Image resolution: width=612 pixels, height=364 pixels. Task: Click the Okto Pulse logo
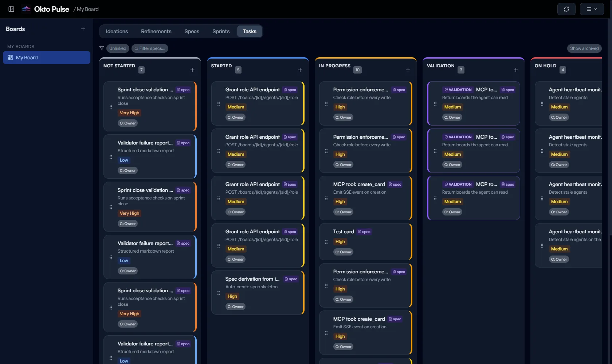[26, 9]
